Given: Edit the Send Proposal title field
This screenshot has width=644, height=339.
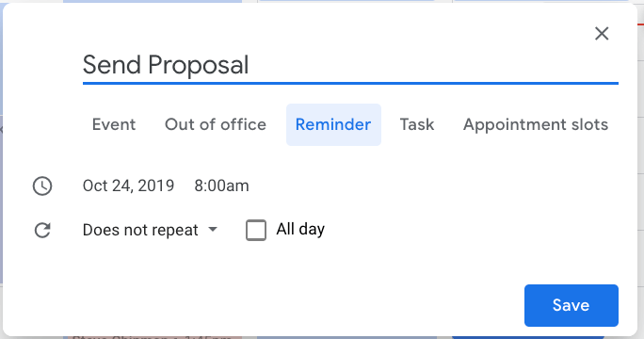Looking at the screenshot, I should click(x=350, y=65).
